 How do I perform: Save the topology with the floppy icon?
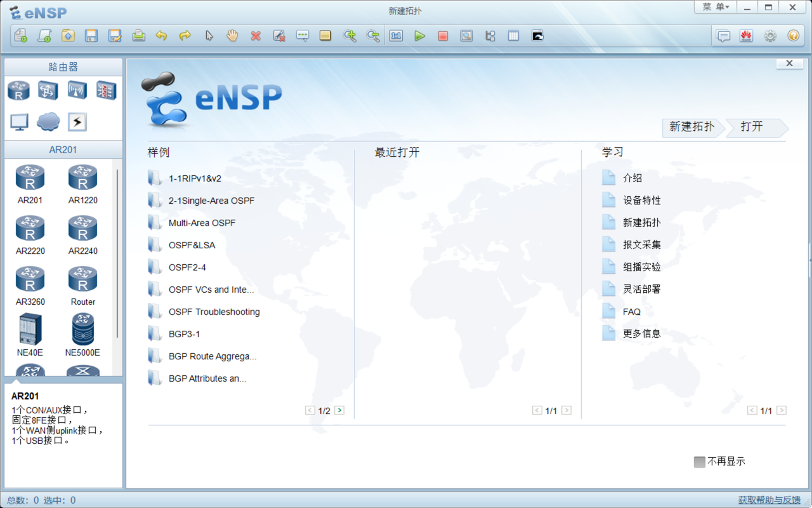[x=91, y=36]
